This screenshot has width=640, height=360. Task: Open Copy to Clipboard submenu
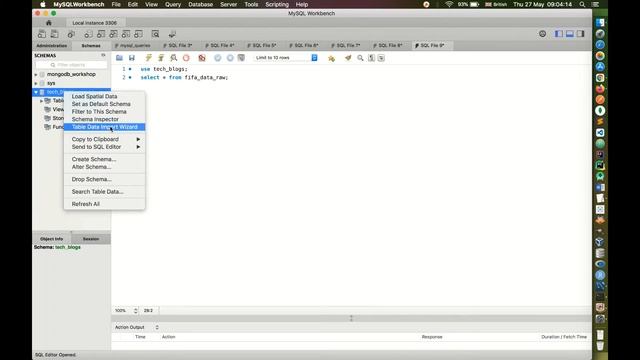point(104,139)
